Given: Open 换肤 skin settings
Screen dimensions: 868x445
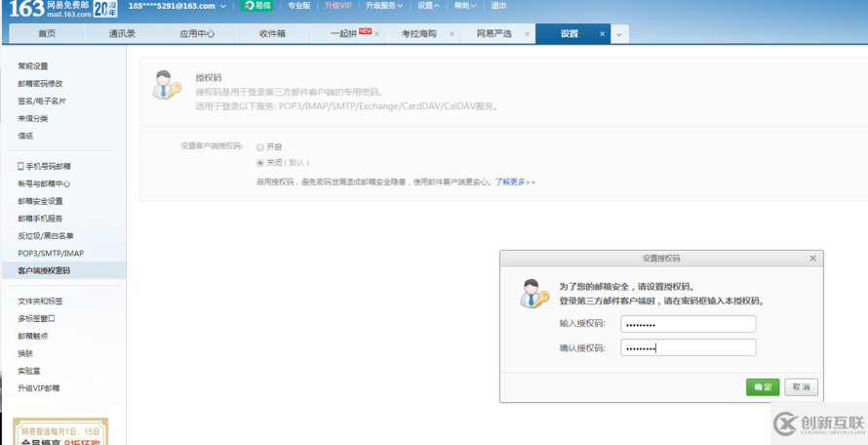Looking at the screenshot, I should click(x=25, y=353).
